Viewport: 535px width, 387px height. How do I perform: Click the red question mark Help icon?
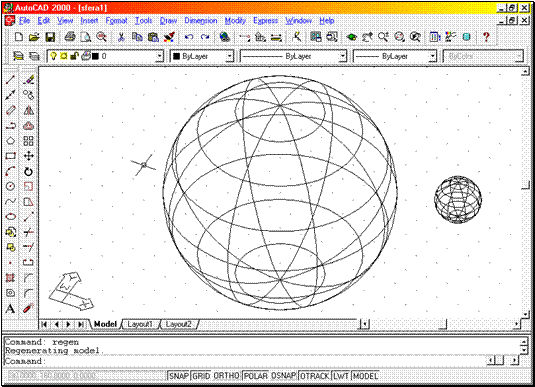(486, 37)
